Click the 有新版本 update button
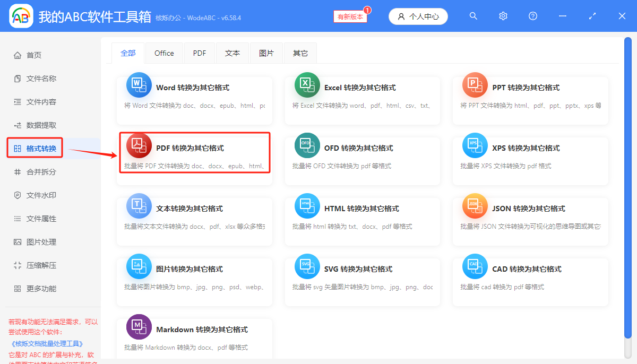The image size is (637, 364). click(349, 16)
